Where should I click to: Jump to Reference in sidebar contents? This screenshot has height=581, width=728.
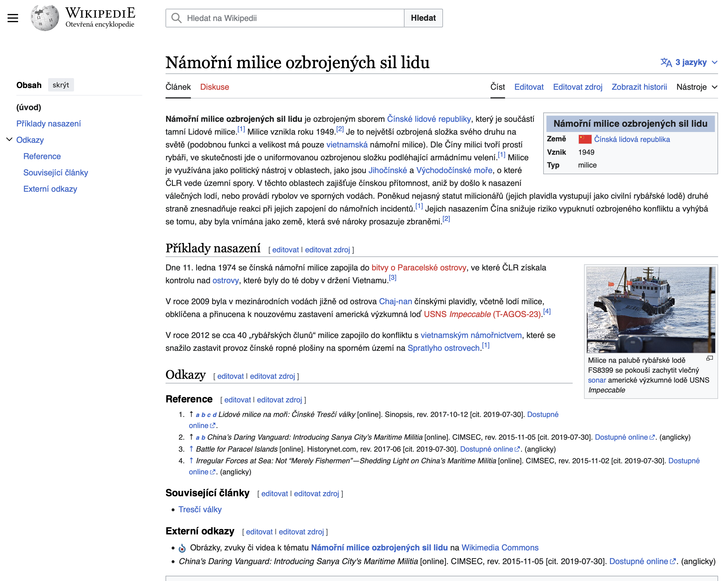click(x=42, y=156)
